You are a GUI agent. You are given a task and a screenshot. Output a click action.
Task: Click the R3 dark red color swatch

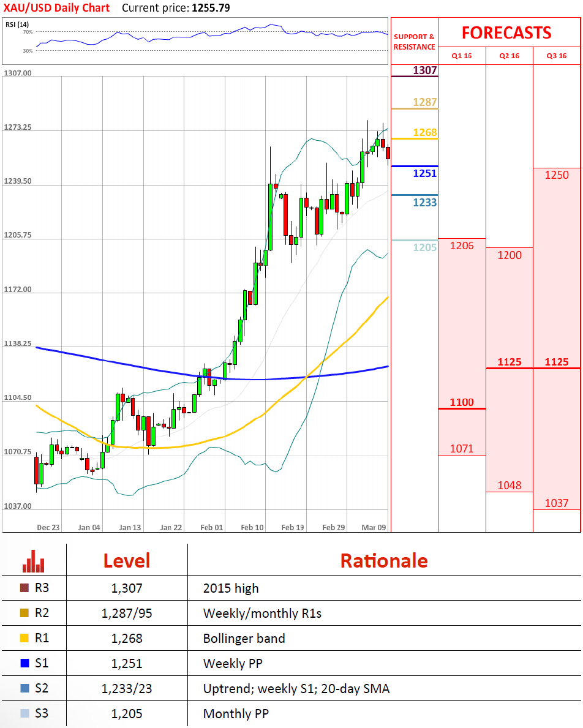24,588
